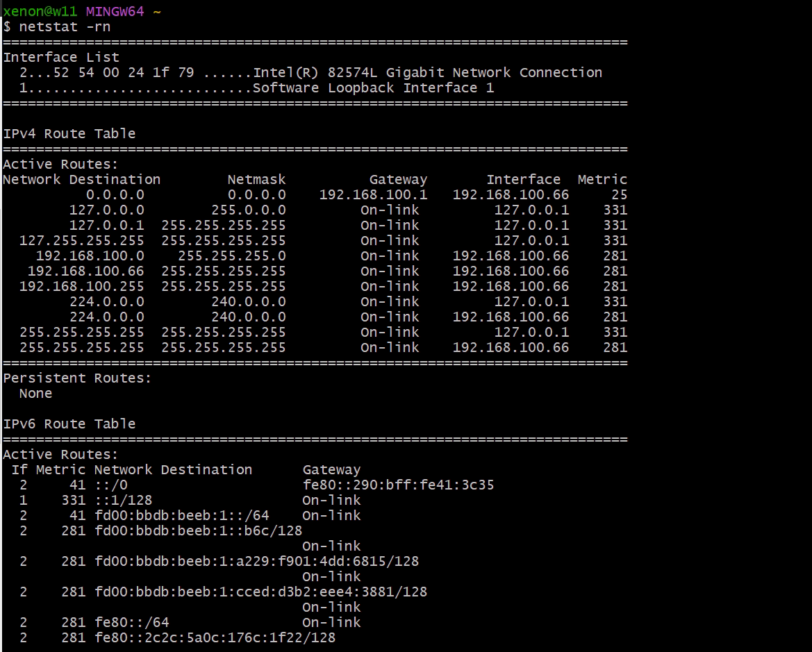Click the Interface column header in IPv4 table

523,180
